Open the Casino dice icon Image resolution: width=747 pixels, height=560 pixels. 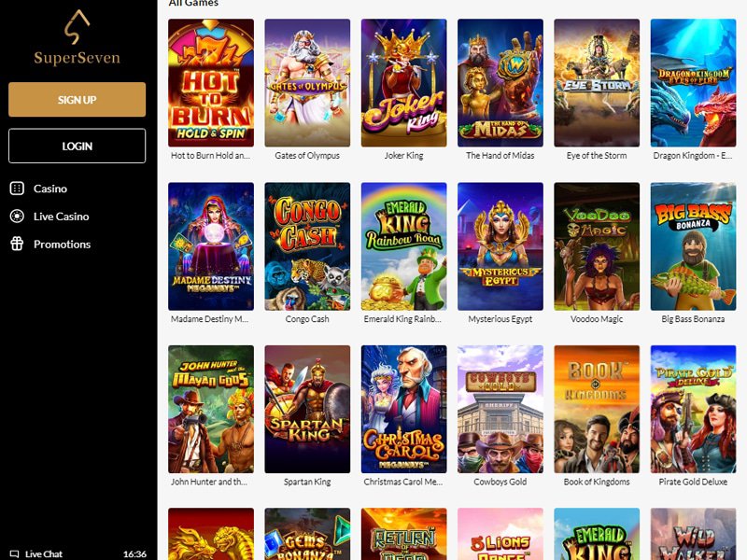17,189
